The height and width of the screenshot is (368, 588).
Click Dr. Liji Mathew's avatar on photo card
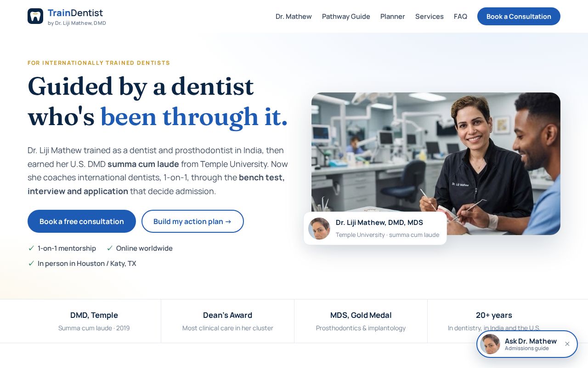[319, 229]
